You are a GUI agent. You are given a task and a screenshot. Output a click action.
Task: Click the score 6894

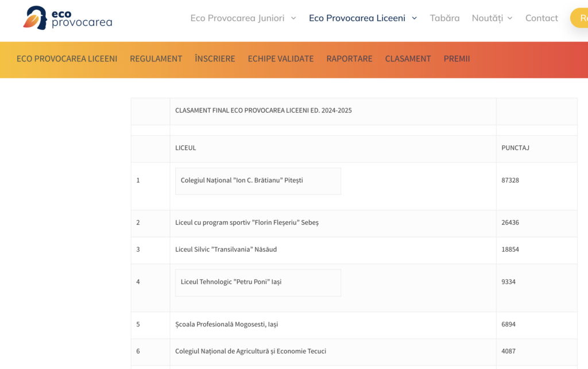coord(508,324)
